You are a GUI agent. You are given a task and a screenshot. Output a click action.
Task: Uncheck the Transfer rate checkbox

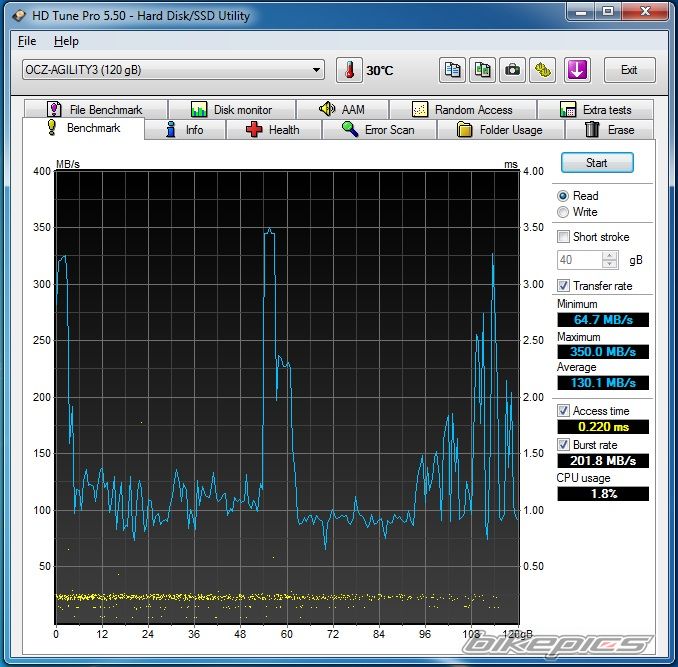pyautogui.click(x=564, y=286)
